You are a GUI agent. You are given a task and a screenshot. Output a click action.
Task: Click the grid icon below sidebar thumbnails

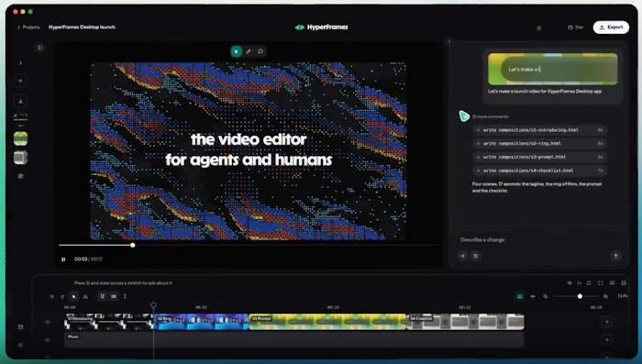coord(20,176)
